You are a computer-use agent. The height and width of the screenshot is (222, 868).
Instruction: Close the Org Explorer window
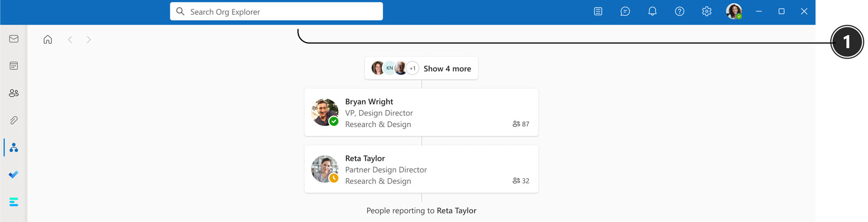tap(804, 11)
